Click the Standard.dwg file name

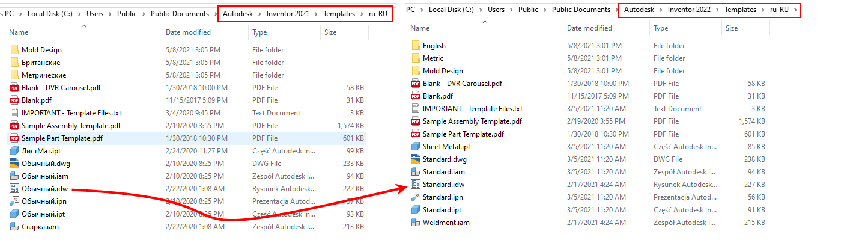tap(445, 159)
